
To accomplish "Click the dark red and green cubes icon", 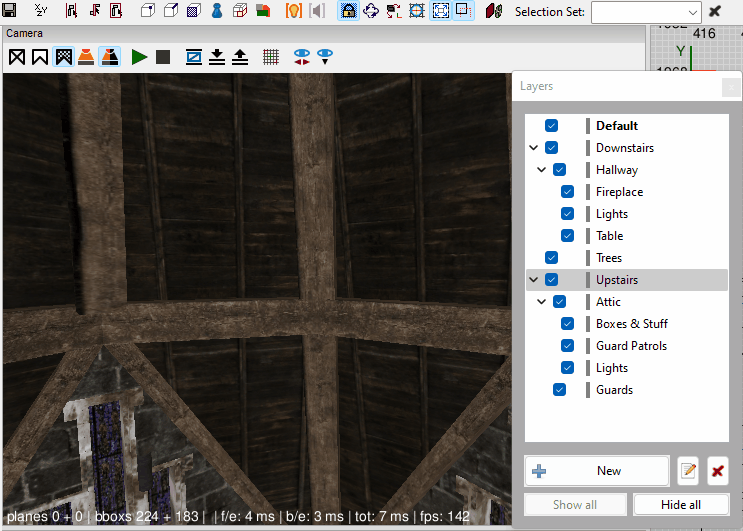I will [494, 10].
